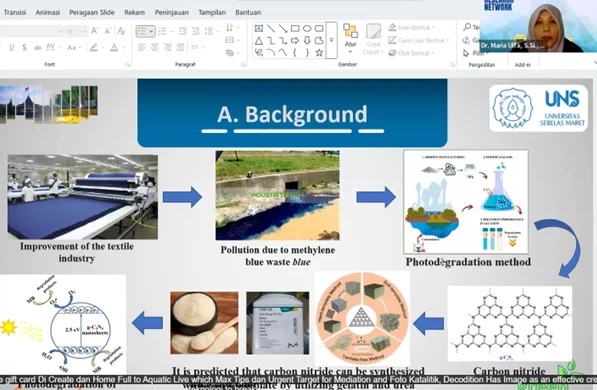Click the increase font size icon
This screenshot has width=597, height=390.
[95, 31]
